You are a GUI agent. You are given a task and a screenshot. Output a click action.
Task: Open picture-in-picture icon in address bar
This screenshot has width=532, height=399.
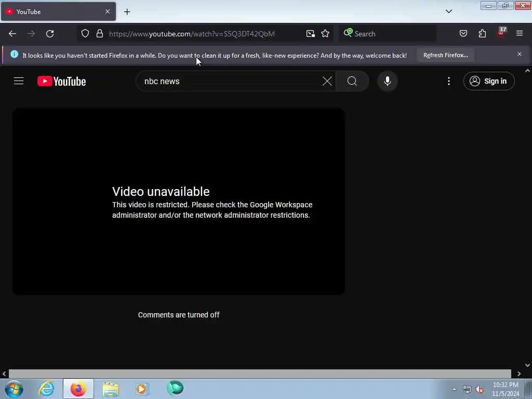311,34
